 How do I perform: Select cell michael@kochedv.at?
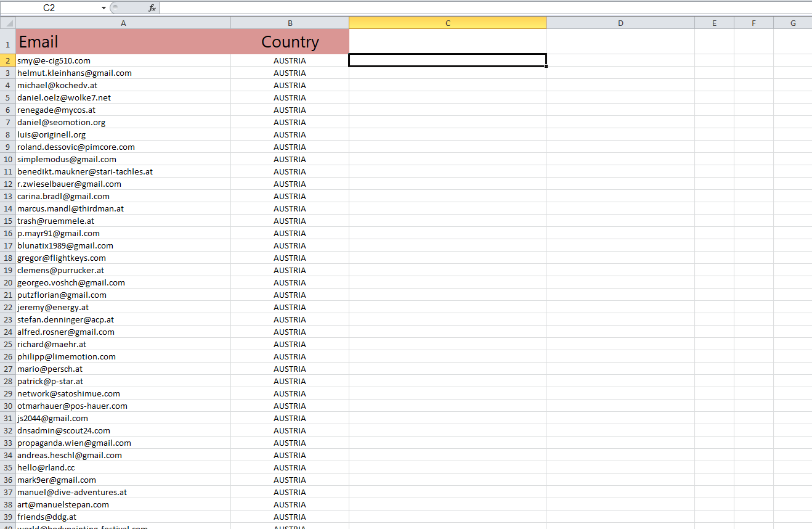coord(123,85)
